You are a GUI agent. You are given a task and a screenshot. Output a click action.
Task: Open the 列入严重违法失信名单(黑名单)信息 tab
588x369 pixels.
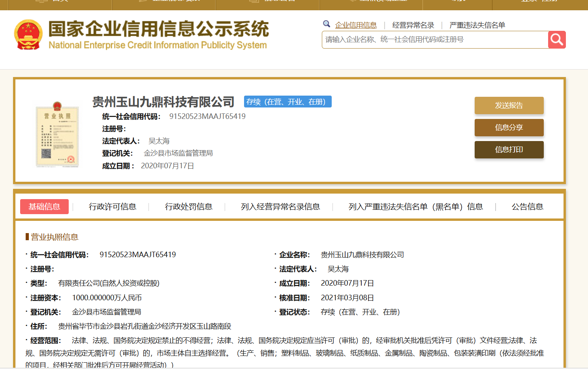[x=415, y=207]
